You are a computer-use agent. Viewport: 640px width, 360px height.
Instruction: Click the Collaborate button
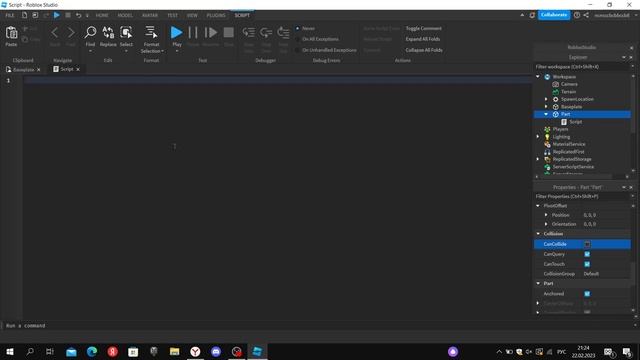(x=553, y=15)
